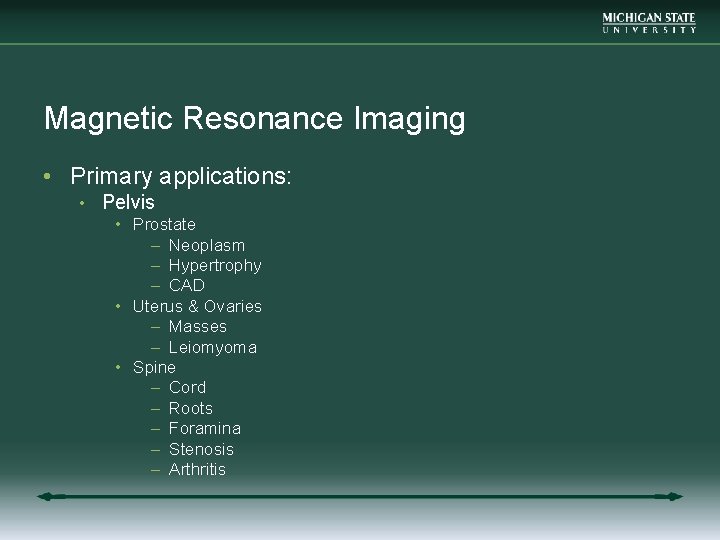Click the Michigan State University logo

649,23
